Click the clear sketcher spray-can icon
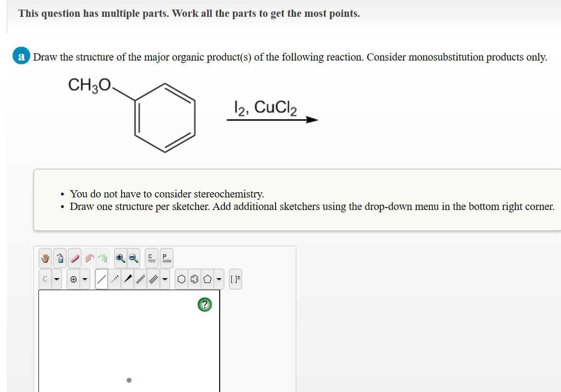 (x=59, y=258)
